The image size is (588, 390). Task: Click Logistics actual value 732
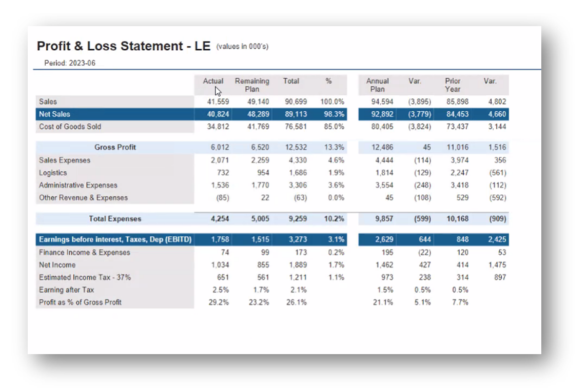223,173
